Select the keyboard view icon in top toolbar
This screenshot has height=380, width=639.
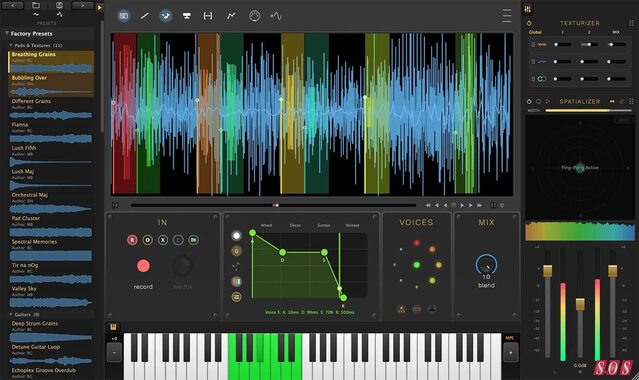pos(124,16)
